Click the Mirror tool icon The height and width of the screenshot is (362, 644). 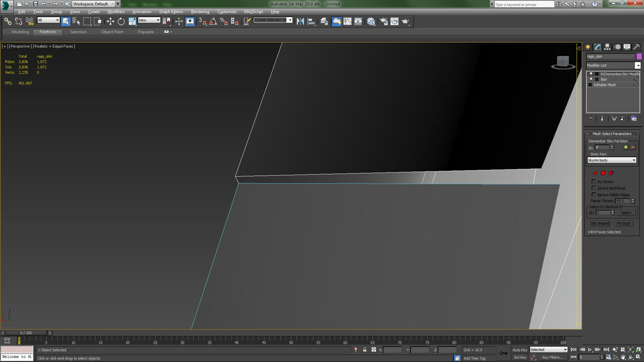click(300, 21)
